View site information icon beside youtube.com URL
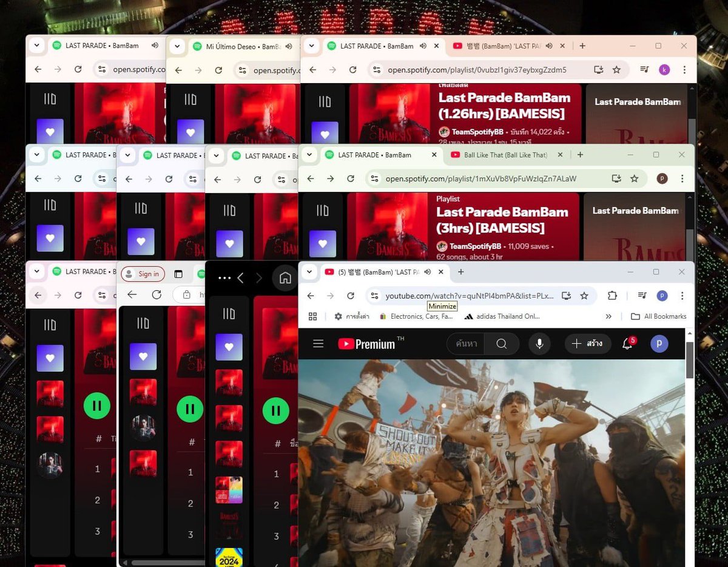This screenshot has height=567, width=728. tap(374, 296)
